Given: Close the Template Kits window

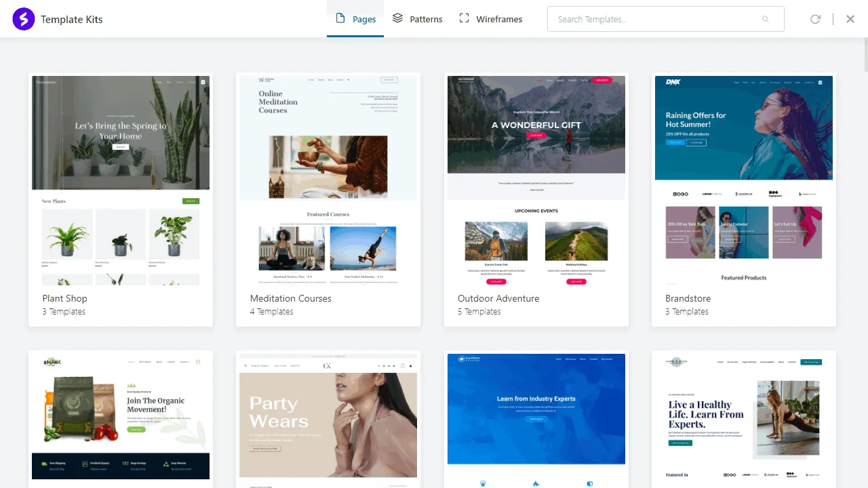Looking at the screenshot, I should tap(850, 19).
